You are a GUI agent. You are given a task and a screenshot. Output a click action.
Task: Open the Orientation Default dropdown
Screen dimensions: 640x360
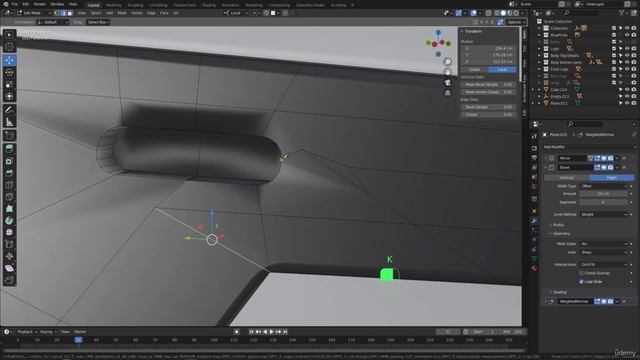pyautogui.click(x=53, y=22)
